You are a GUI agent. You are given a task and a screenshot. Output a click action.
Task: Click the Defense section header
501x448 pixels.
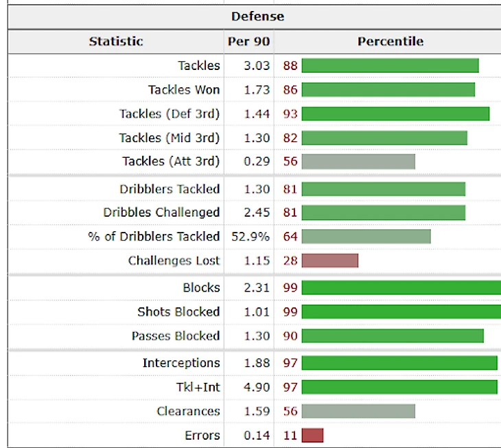click(x=257, y=16)
